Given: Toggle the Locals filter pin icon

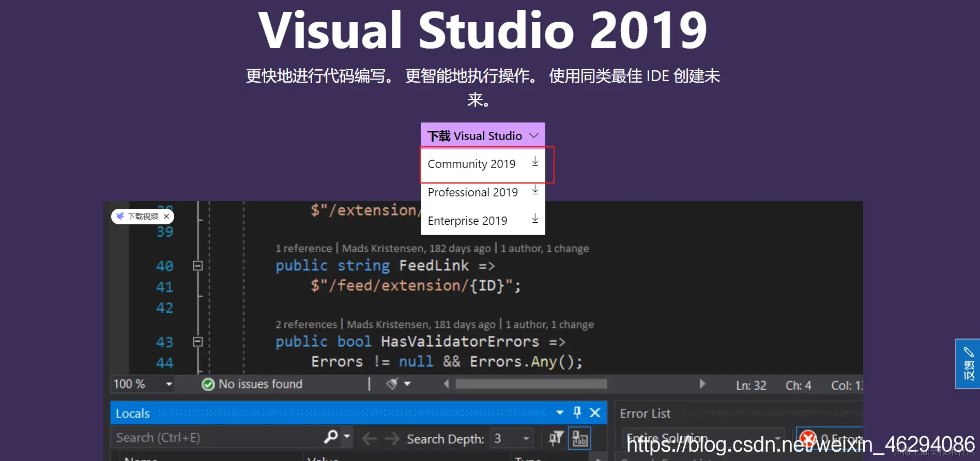Looking at the screenshot, I should pyautogui.click(x=556, y=439).
